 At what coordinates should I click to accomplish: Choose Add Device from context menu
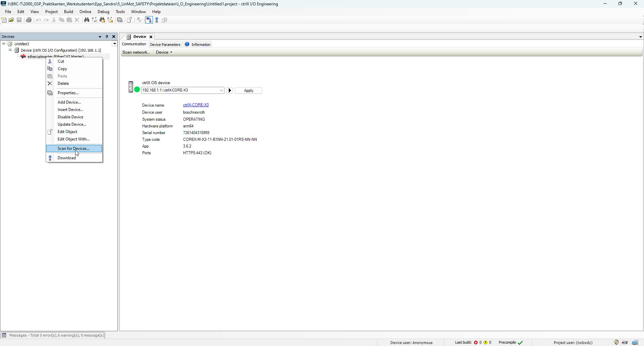69,102
